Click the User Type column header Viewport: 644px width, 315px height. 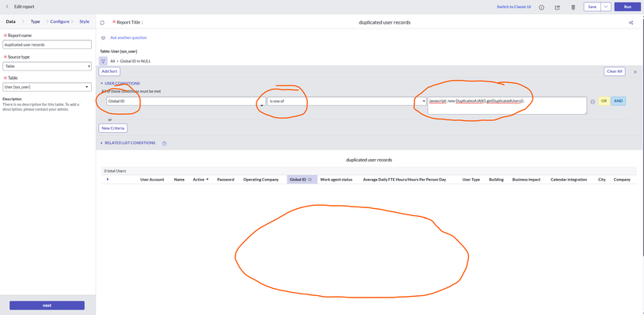[471, 180]
